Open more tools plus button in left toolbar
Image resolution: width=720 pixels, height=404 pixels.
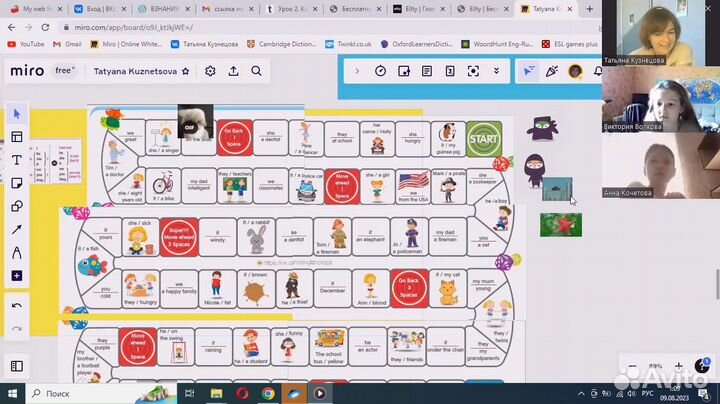point(17,275)
